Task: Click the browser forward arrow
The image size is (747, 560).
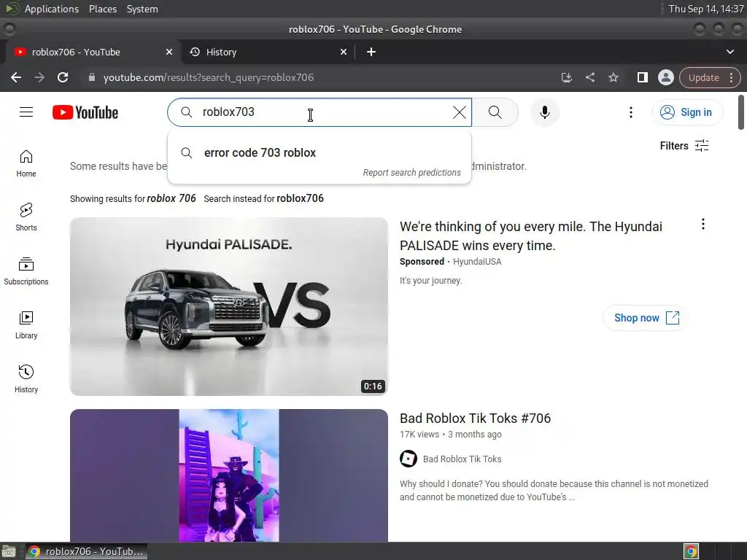Action: pyautogui.click(x=39, y=77)
